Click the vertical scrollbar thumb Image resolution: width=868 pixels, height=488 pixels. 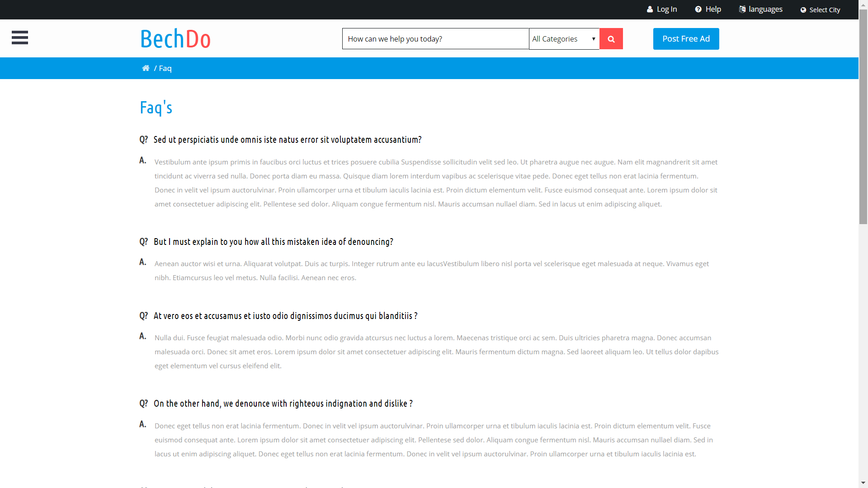[863, 117]
